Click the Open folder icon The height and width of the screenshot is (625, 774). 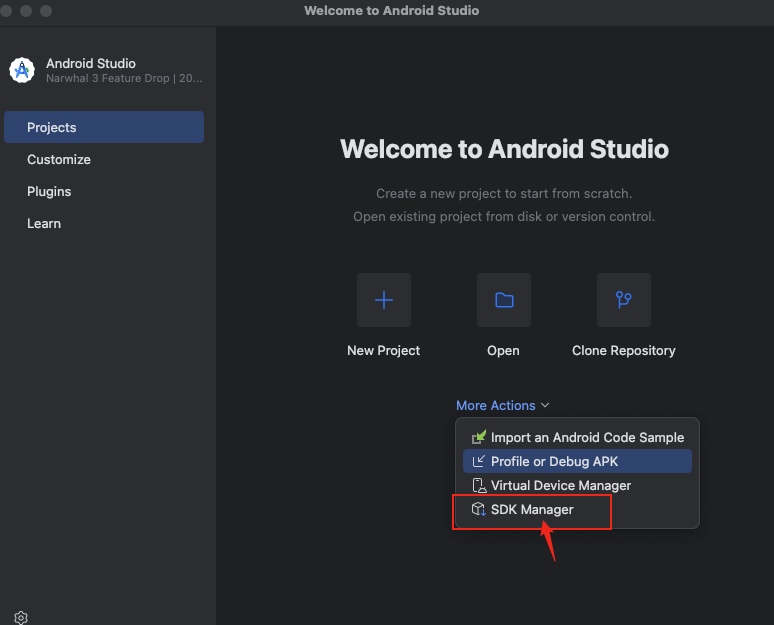(503, 300)
